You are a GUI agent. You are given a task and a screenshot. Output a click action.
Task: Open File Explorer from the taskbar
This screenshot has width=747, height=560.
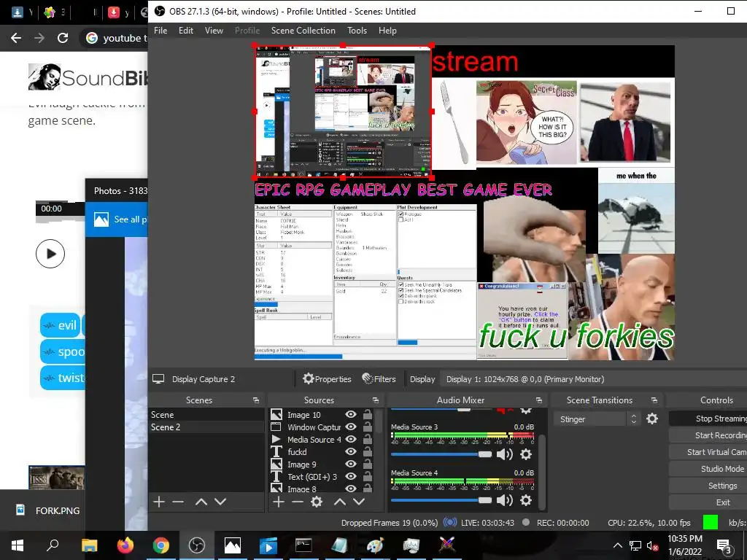(89, 545)
